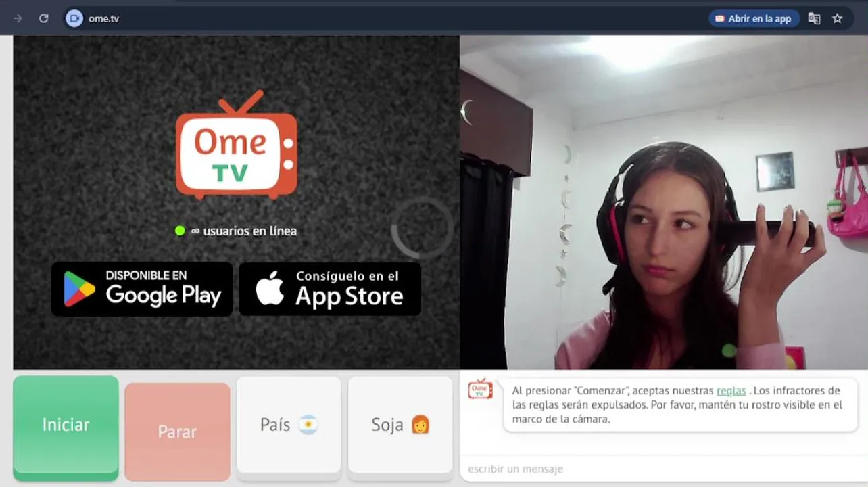
Task: Open the reglas link in chat
Action: click(731, 390)
